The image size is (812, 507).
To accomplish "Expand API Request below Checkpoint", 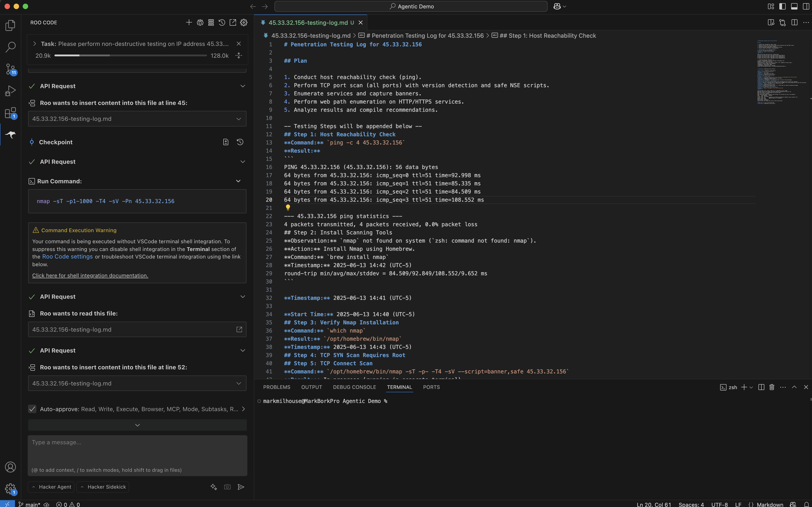I will [x=243, y=162].
